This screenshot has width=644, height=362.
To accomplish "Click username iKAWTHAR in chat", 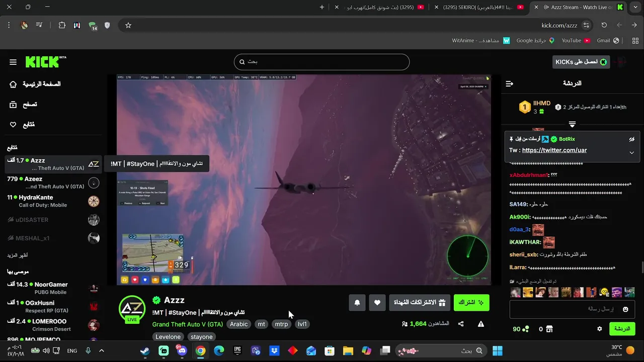I will [525, 242].
